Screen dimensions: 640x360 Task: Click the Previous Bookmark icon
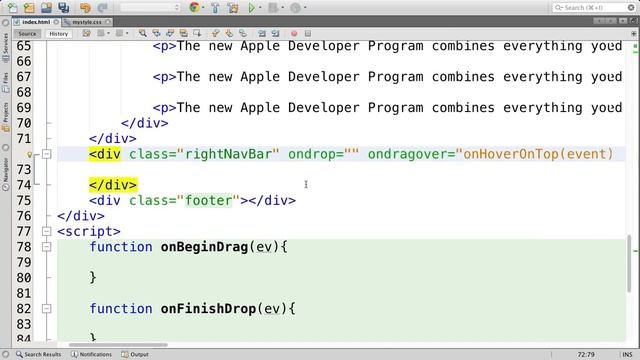216,33
